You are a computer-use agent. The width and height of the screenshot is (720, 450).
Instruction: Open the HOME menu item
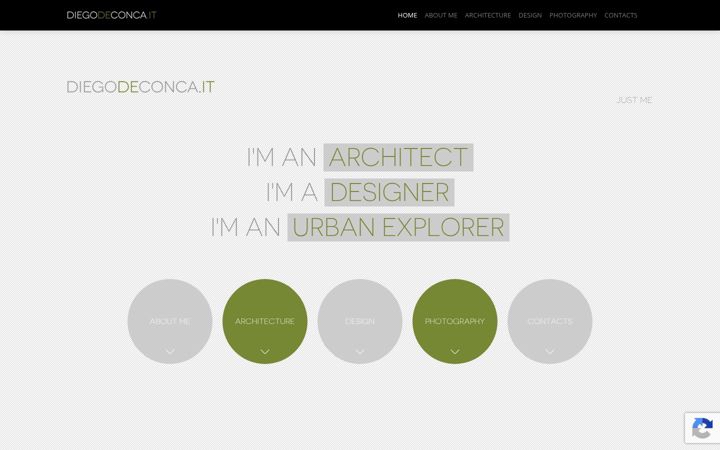pos(407,15)
